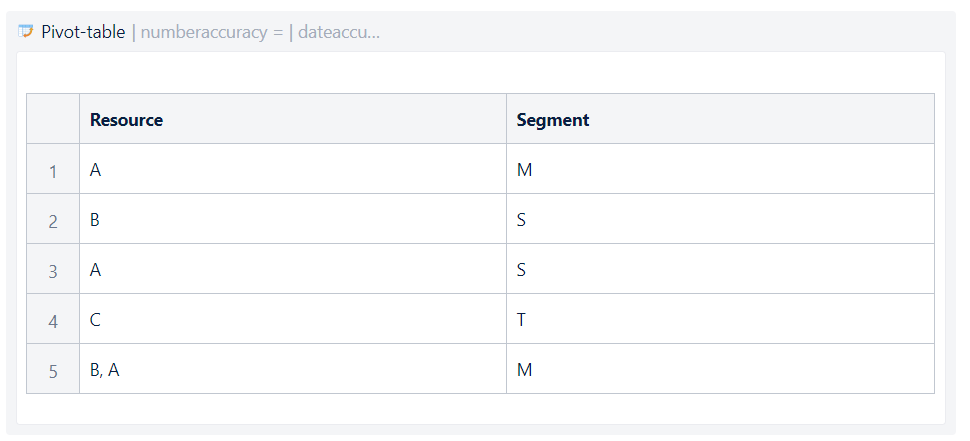Select row number 3 cell
The width and height of the screenshot is (970, 441).
point(53,271)
